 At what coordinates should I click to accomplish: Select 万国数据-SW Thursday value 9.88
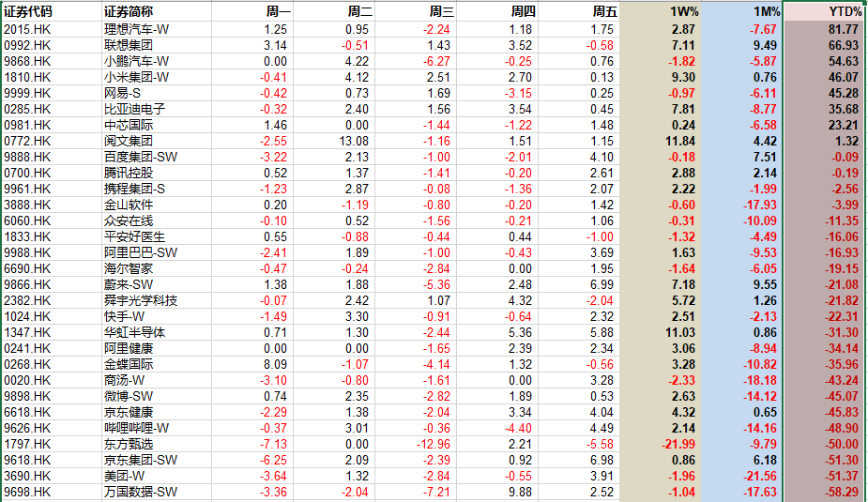497,492
